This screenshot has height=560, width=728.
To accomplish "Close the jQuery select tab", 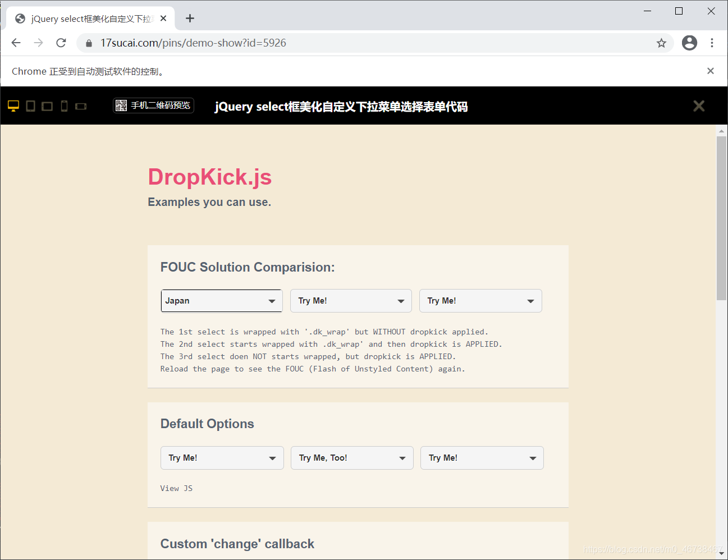I will point(163,19).
